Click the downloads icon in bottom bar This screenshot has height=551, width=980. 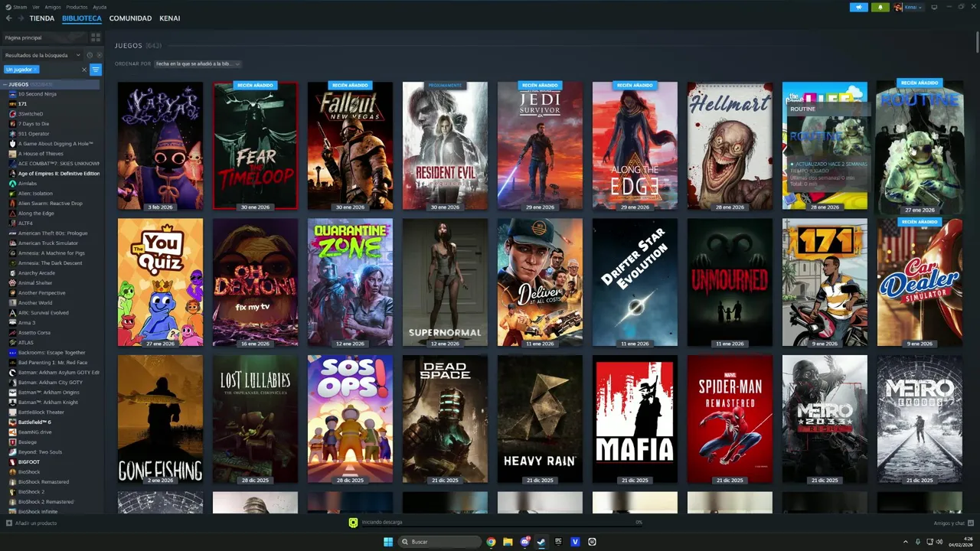click(x=353, y=523)
